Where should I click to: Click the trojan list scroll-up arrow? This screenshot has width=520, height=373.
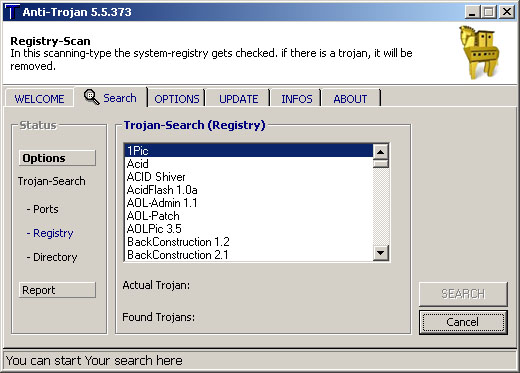click(x=380, y=152)
